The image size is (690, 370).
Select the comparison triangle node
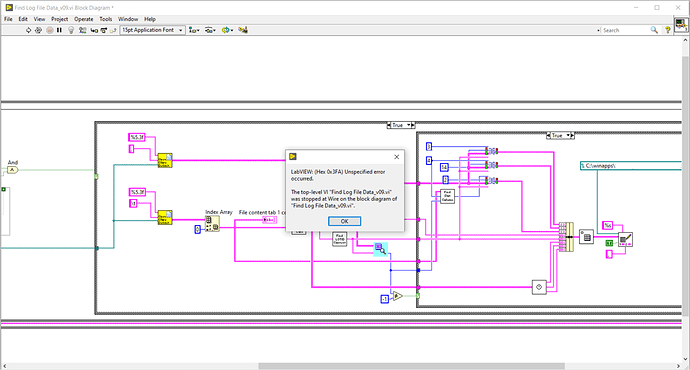[397, 296]
